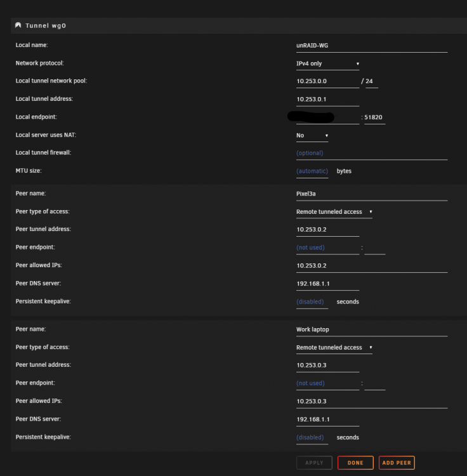Edit peer name Pixel3a
The width and height of the screenshot is (467, 476).
point(372,194)
